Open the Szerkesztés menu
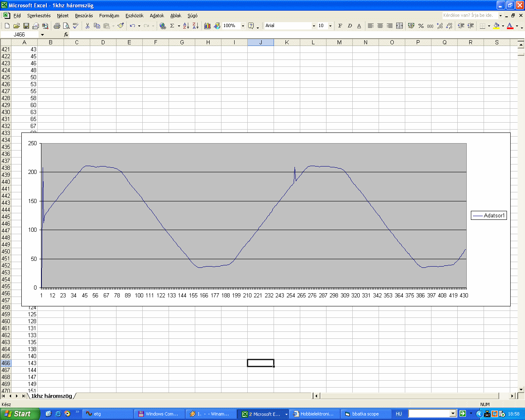 (x=39, y=16)
